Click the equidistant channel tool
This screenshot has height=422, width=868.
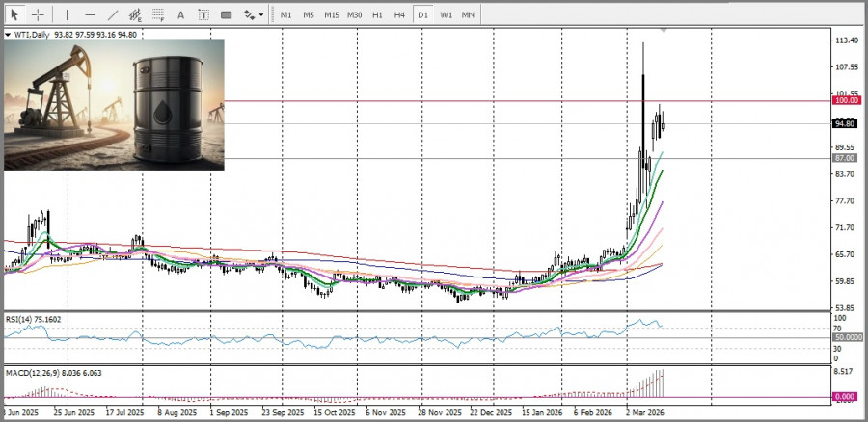pos(135,14)
